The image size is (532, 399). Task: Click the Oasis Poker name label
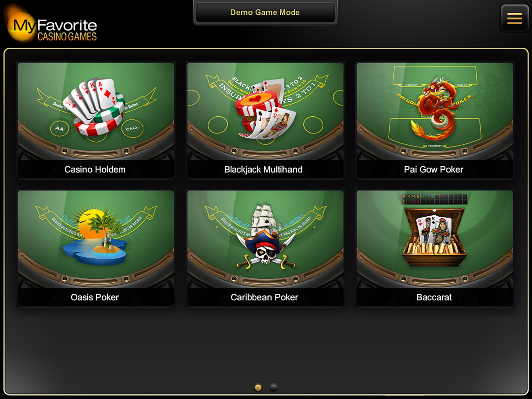(x=95, y=297)
